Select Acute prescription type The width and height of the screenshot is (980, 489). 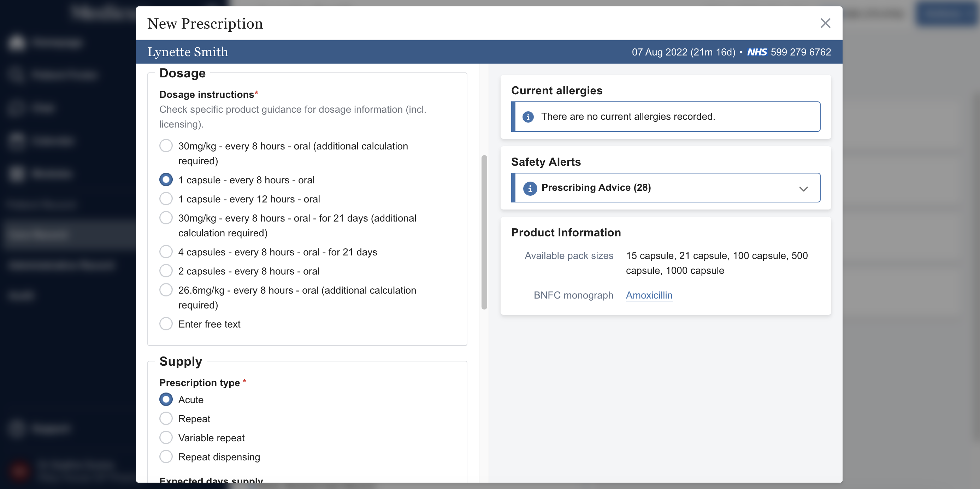pyautogui.click(x=166, y=399)
